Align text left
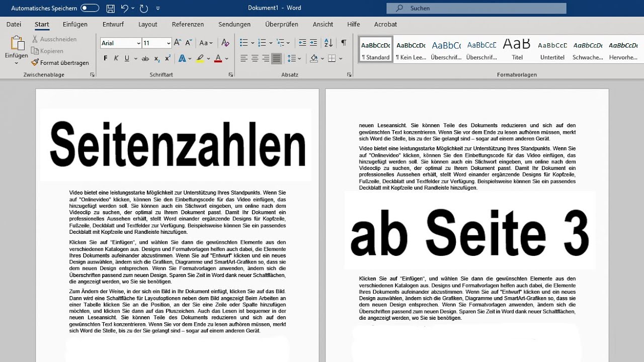644x362 pixels. click(244, 59)
